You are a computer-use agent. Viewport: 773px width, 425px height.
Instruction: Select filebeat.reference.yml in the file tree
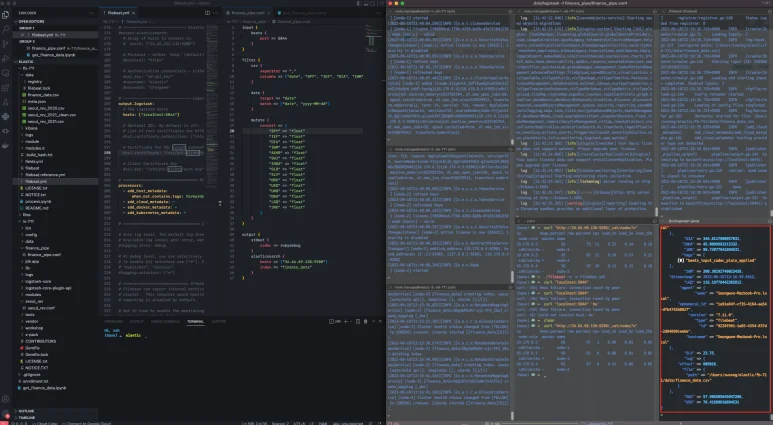[50, 173]
